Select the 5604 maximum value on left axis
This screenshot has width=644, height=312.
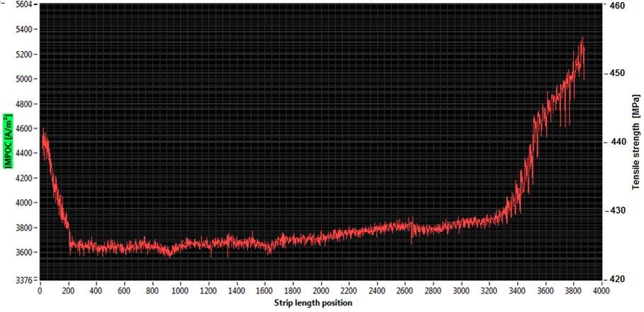[23, 5]
